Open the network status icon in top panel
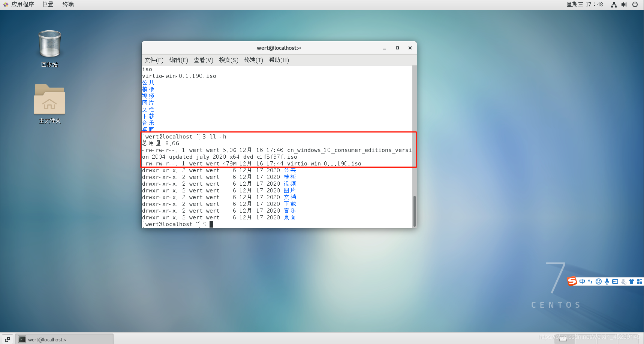This screenshot has width=644, height=344. tap(614, 4)
